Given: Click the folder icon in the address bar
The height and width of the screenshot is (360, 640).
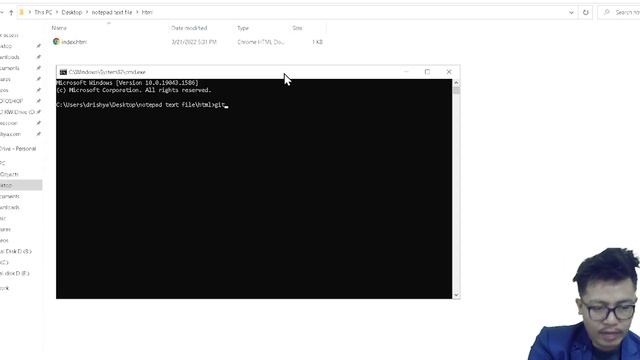Looking at the screenshot, I should [22, 12].
